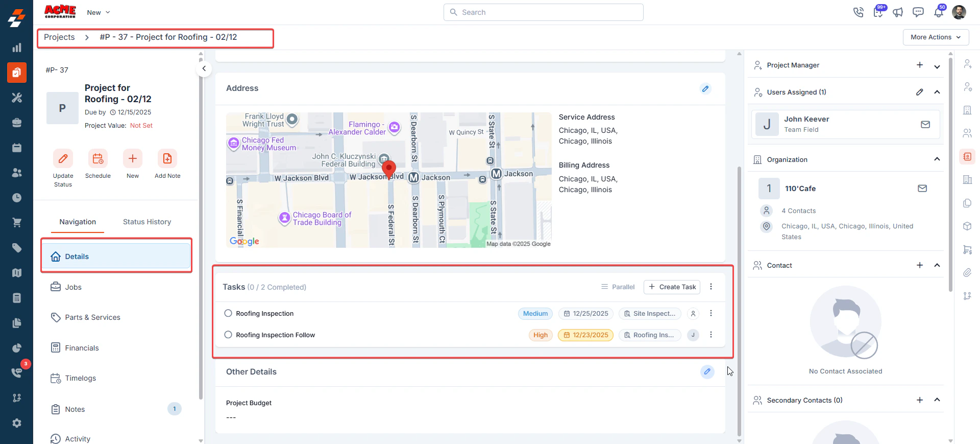Screen dimensions: 980x444
Task: Click the Site Inspect... job chip
Action: (650, 314)
